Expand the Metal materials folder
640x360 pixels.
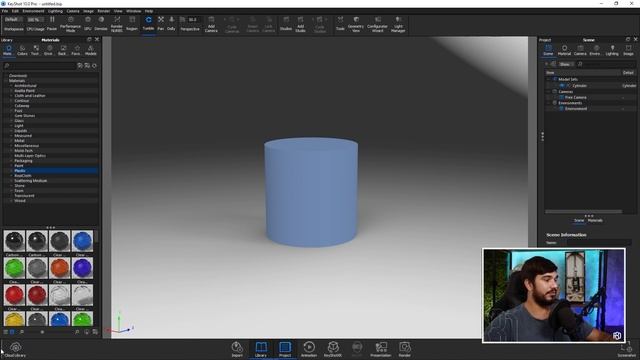click(11, 140)
